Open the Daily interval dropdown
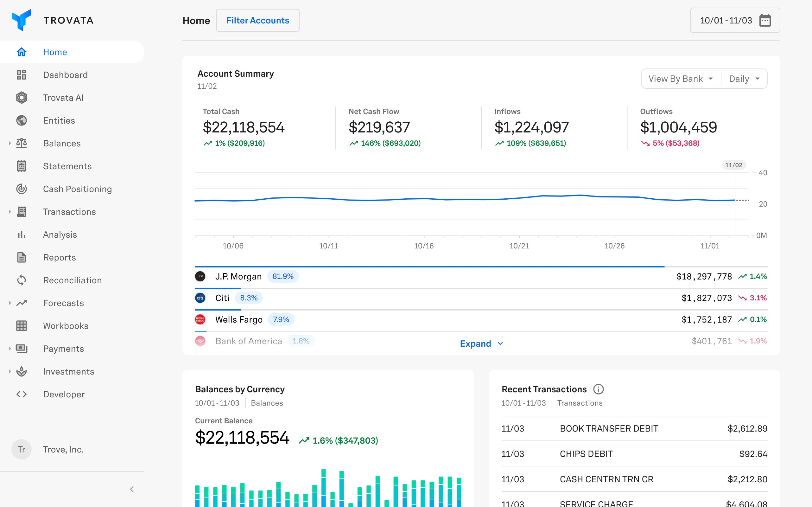This screenshot has height=507, width=812. (744, 79)
